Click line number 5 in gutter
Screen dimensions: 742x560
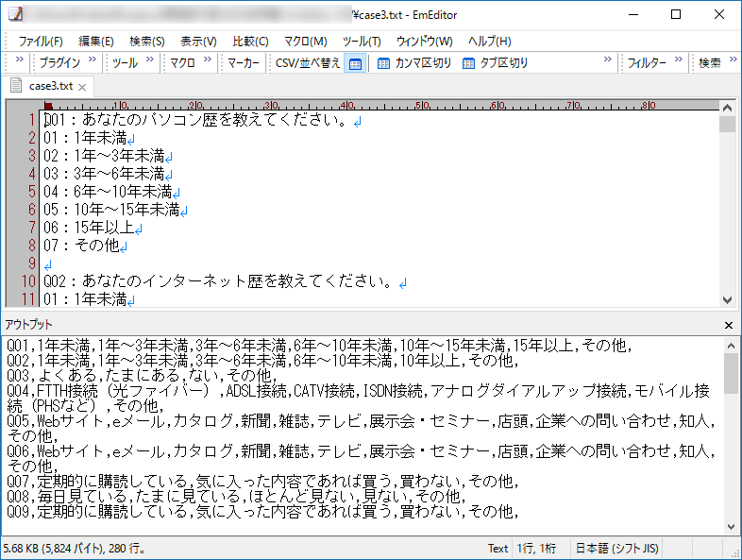[32, 192]
